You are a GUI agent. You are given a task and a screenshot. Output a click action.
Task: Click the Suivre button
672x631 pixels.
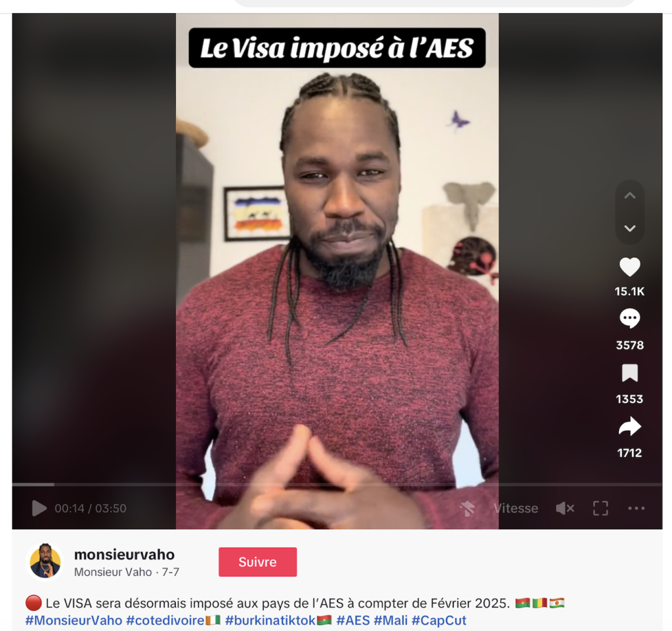coord(257,562)
